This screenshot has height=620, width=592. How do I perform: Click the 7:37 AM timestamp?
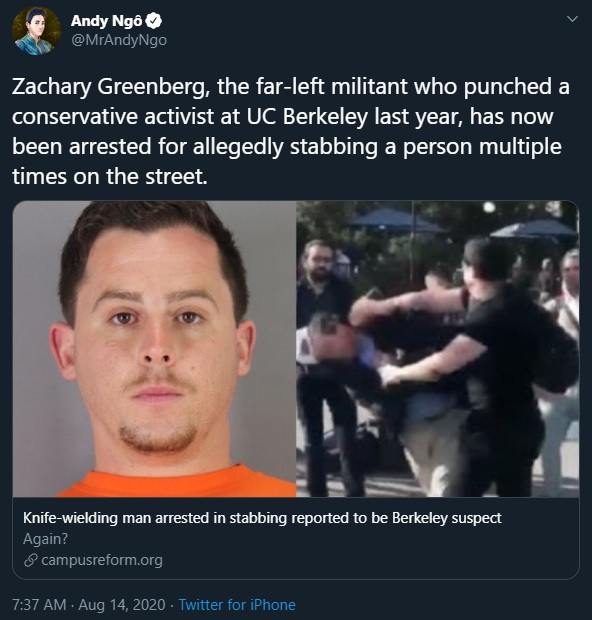[x=39, y=605]
